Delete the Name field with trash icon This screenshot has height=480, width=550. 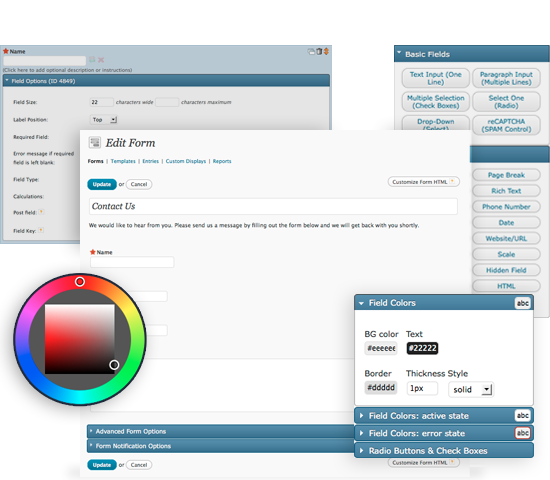(319, 52)
